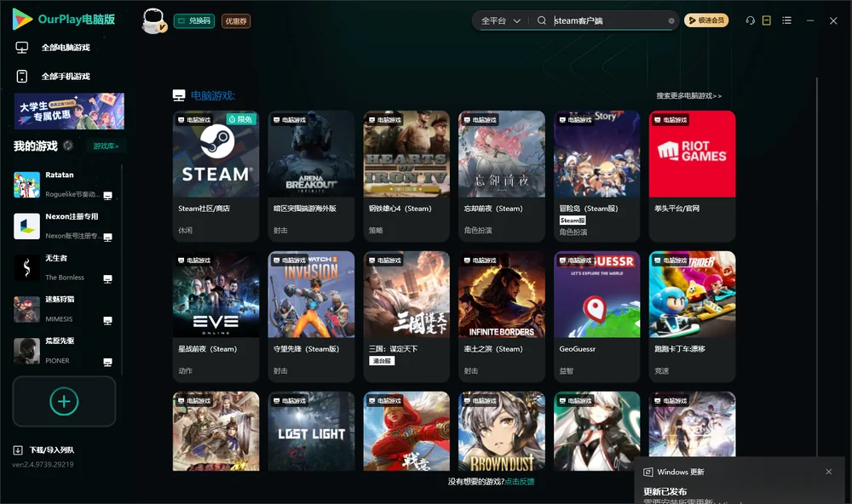Click the 优惠券 coupon button

(x=236, y=20)
